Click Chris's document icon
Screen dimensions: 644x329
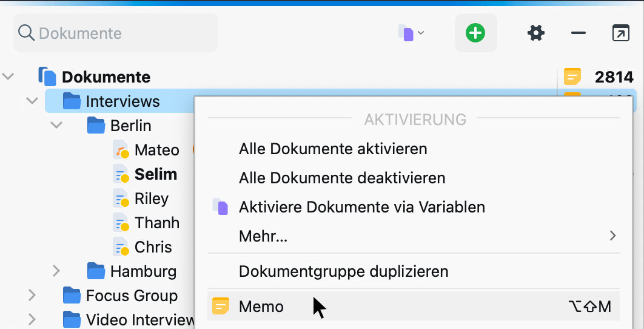(121, 246)
